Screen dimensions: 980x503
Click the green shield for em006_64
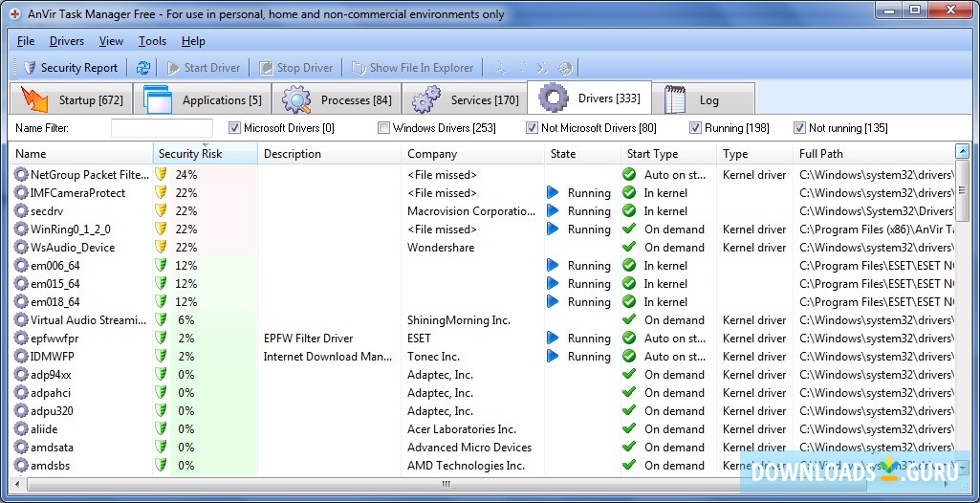point(162,266)
